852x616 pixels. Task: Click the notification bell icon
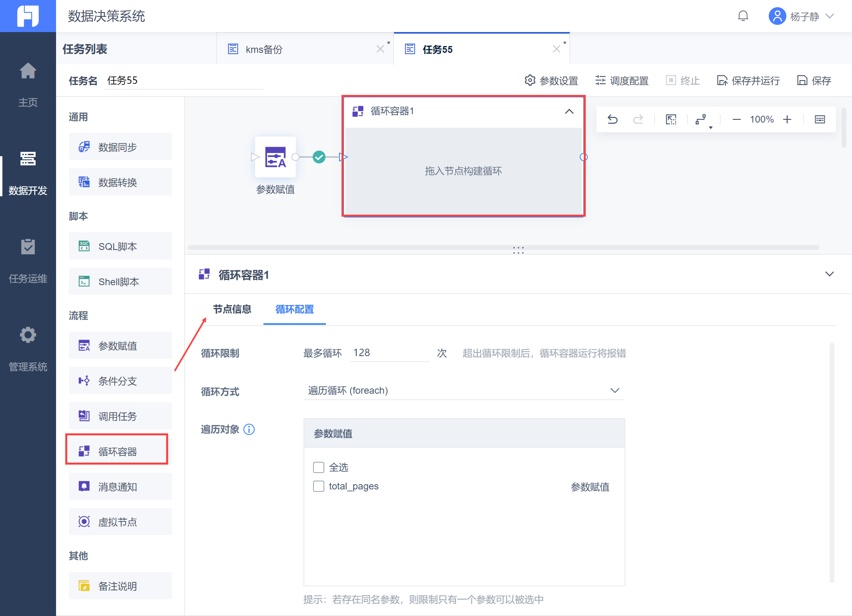743,16
